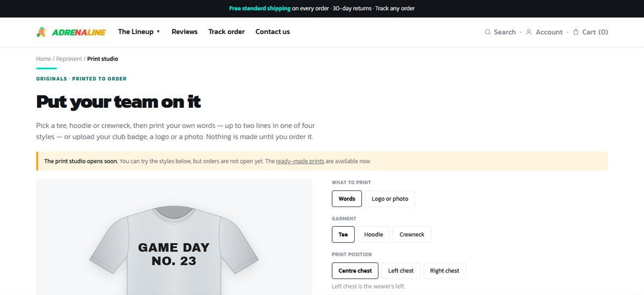Click the cart bag icon
The width and height of the screenshot is (644, 295).
tap(576, 32)
